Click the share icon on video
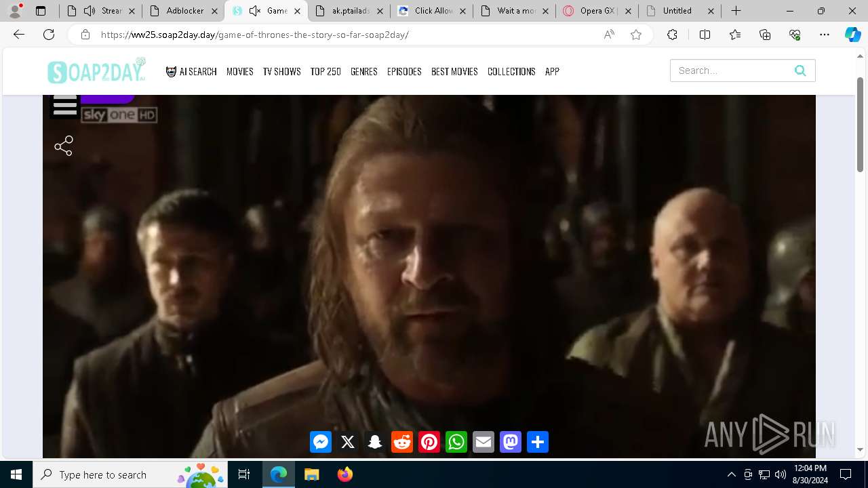This screenshot has height=488, width=868. tap(63, 146)
